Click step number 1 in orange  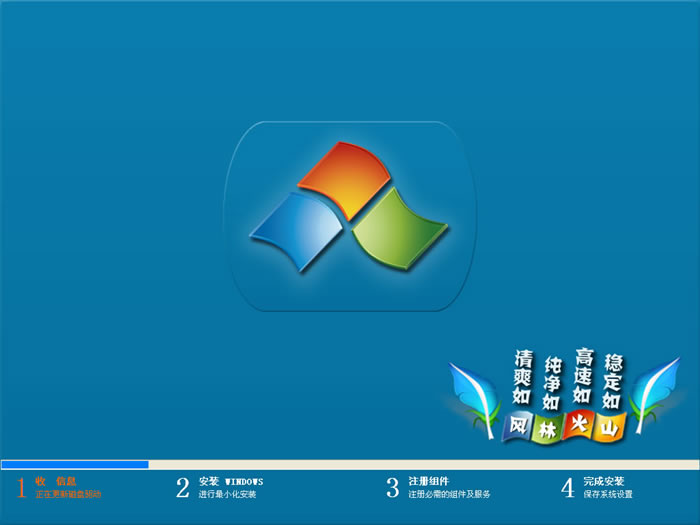[x=21, y=487]
